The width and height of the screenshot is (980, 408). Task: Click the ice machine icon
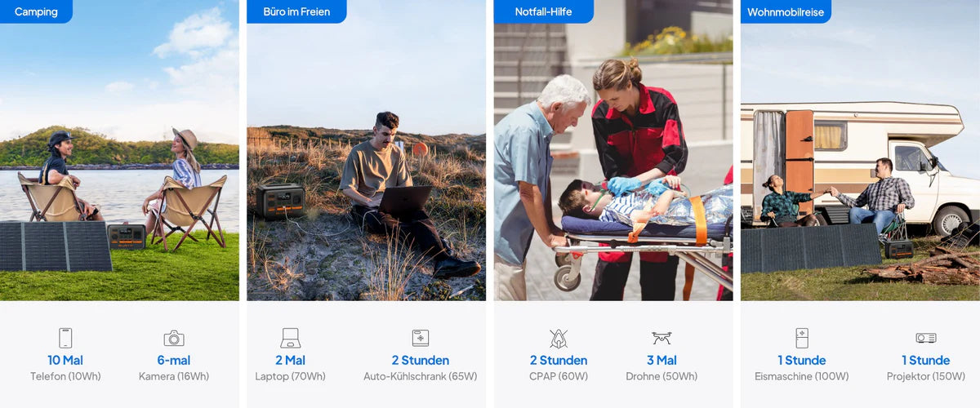(x=802, y=338)
